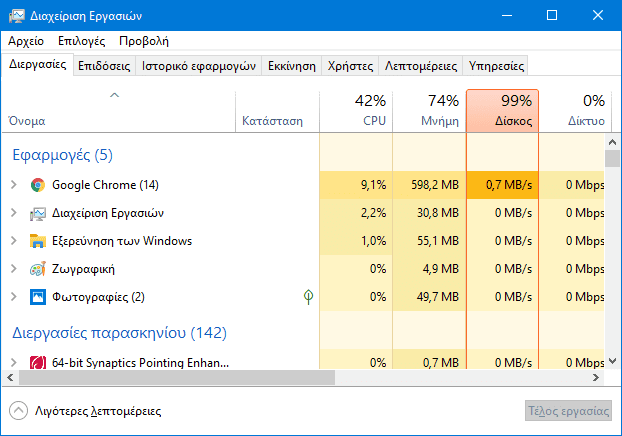This screenshot has width=622, height=436.
Task: Click the Ζωγραφική paint palette icon
Action: point(38,269)
